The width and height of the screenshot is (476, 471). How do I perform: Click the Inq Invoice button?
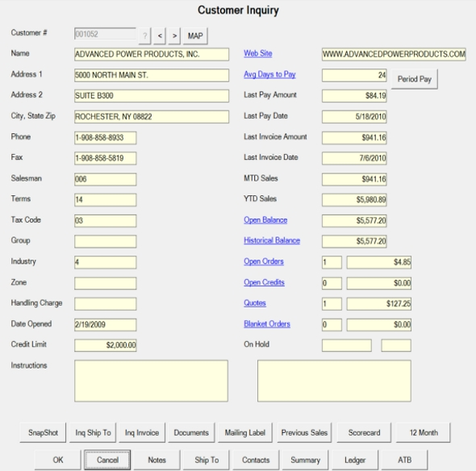[x=142, y=433]
